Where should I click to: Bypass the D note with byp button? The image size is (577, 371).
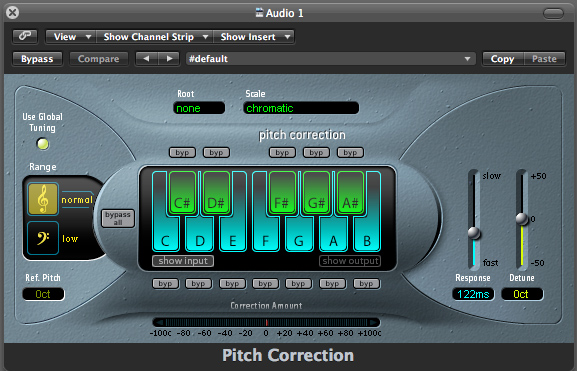coord(198,284)
